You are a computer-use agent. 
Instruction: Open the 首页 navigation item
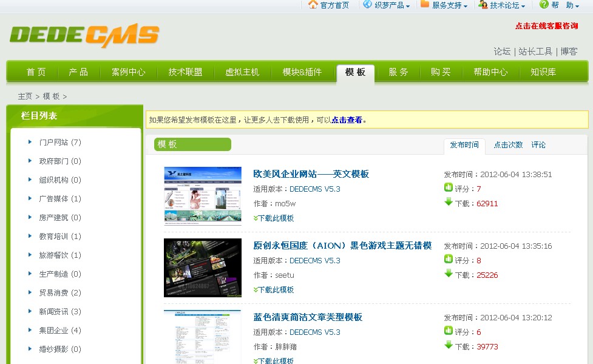click(36, 72)
